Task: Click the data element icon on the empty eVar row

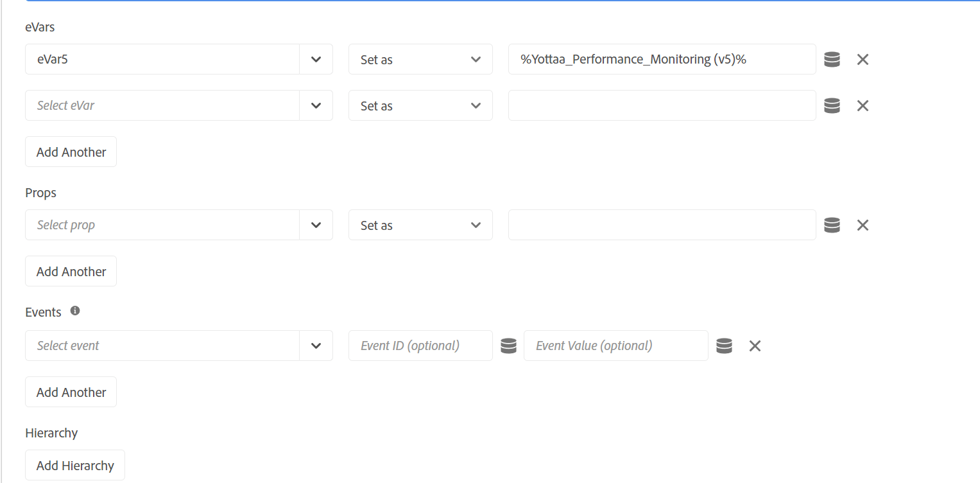Action: pos(831,105)
